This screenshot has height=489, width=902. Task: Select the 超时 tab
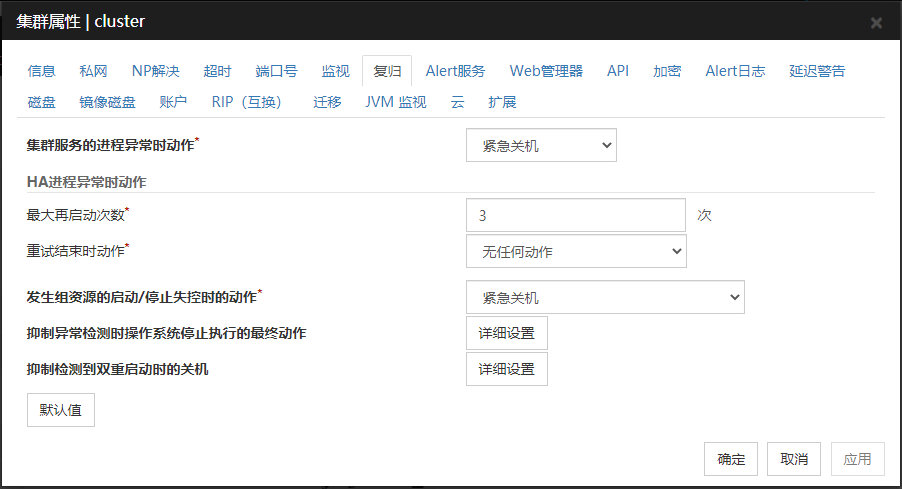point(217,71)
